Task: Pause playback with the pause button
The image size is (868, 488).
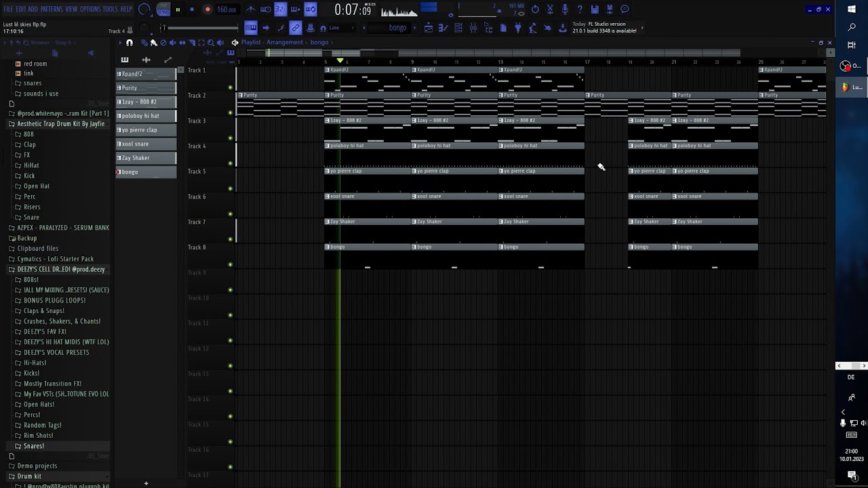Action: point(178,9)
